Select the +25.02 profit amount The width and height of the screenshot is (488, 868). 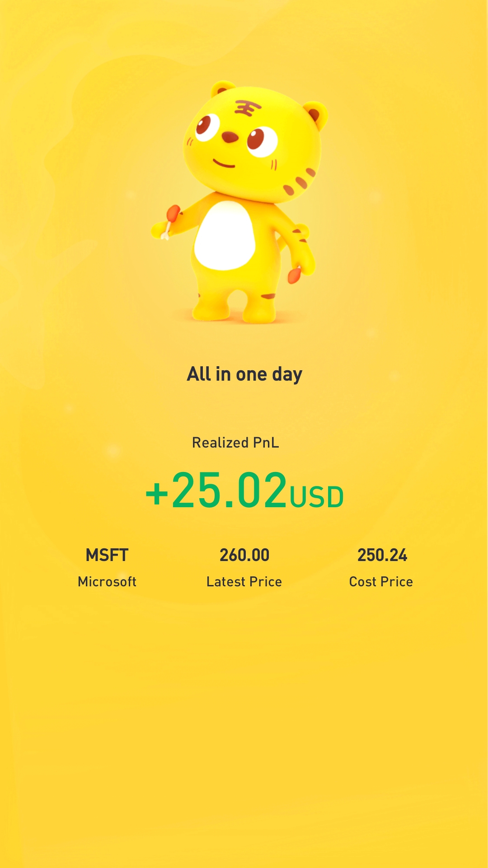[x=216, y=490]
